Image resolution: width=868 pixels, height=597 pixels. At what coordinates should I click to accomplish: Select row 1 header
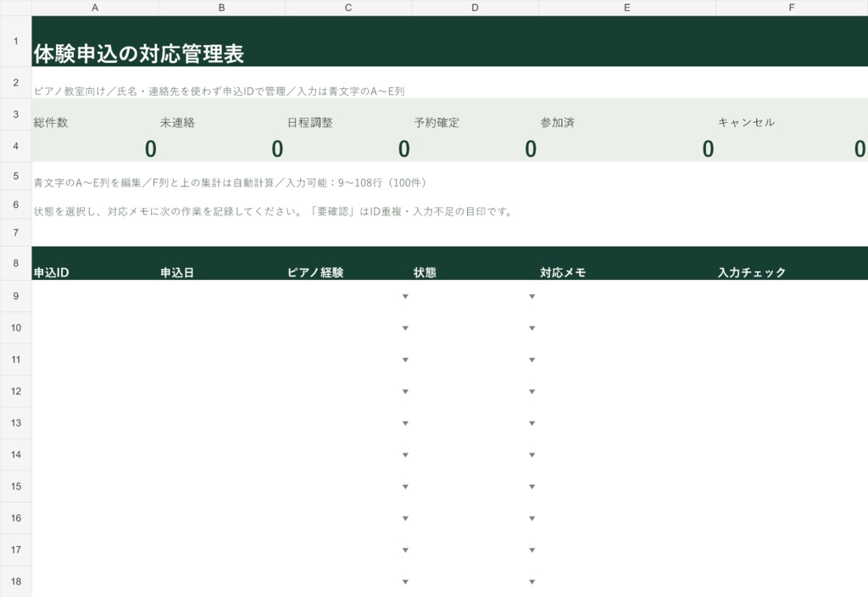[x=16, y=42]
